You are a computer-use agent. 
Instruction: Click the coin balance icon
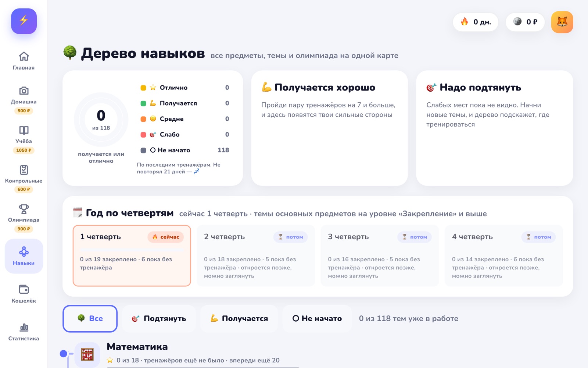tap(517, 22)
